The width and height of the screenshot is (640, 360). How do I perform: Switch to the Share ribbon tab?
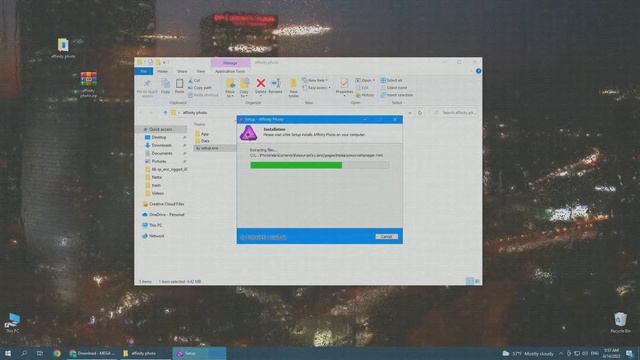[x=182, y=71]
